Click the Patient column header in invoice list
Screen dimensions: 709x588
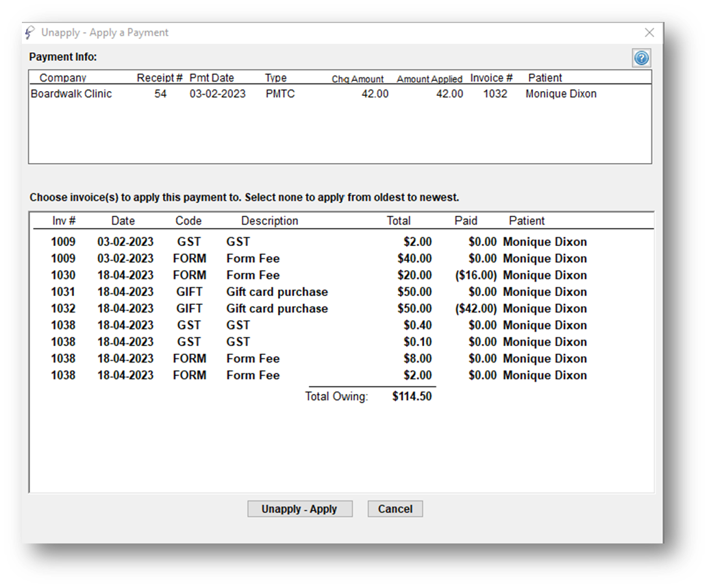click(x=527, y=221)
